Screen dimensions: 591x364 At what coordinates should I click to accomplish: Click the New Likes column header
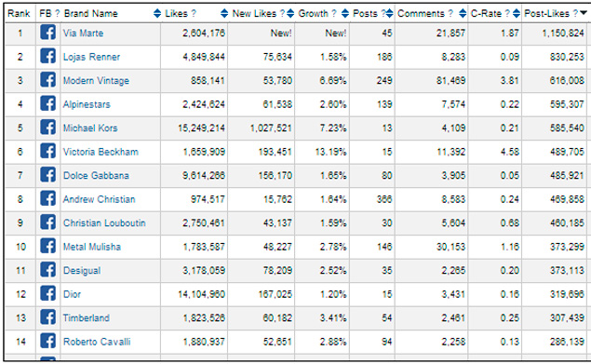(x=254, y=14)
